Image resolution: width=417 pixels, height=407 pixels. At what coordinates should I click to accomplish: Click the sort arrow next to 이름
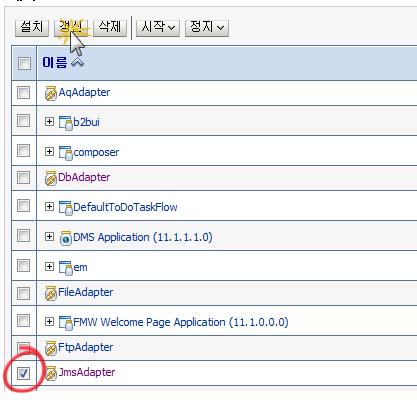coord(77,62)
